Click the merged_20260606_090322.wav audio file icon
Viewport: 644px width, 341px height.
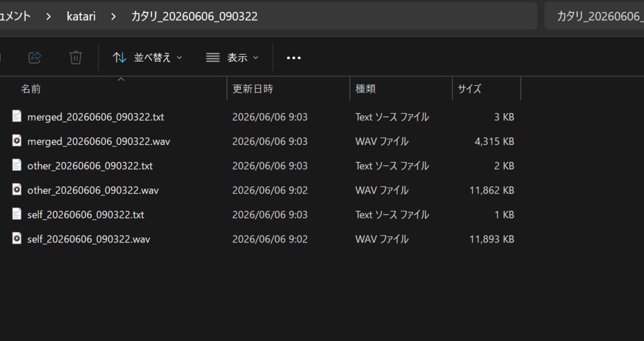click(x=16, y=141)
